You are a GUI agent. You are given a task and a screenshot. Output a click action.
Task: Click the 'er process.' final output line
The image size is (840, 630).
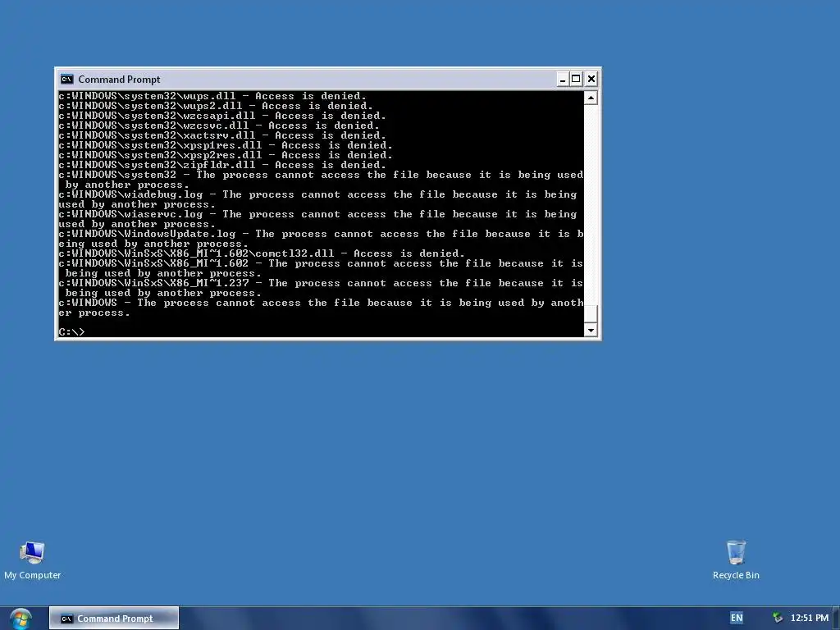[94, 313]
